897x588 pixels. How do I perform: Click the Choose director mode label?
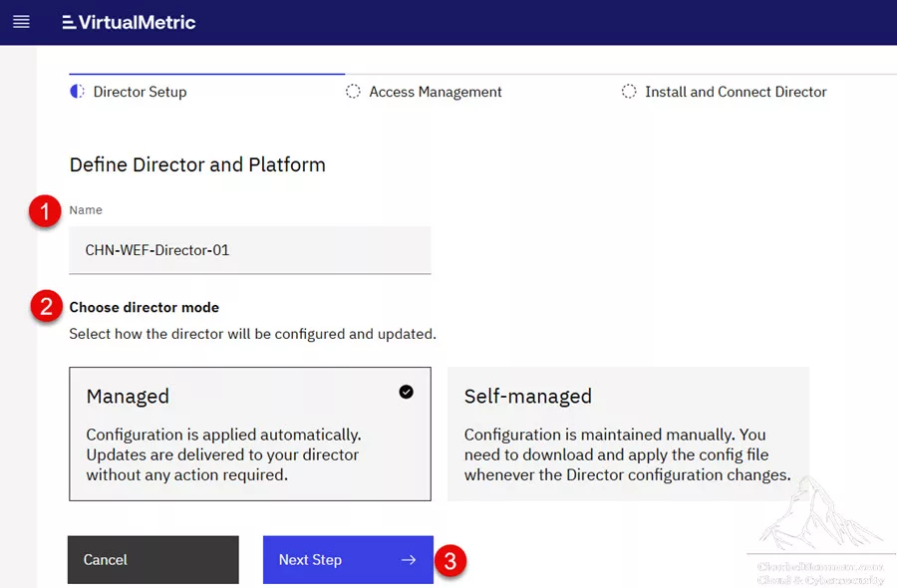pyautogui.click(x=145, y=307)
